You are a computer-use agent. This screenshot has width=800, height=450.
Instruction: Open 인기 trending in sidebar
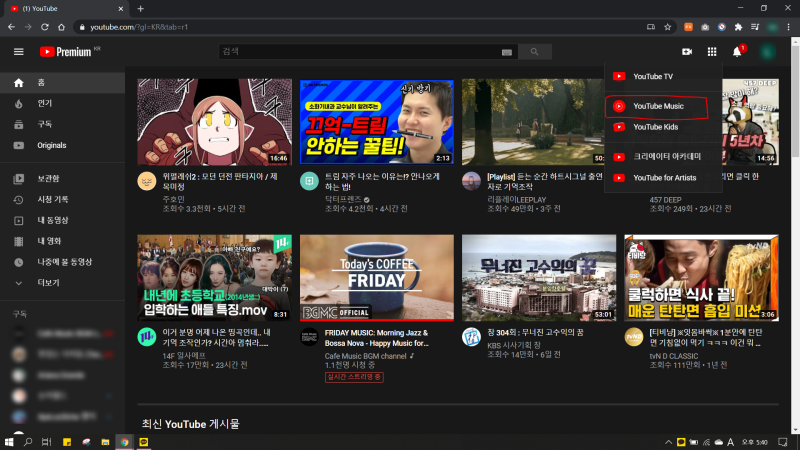tap(62, 104)
